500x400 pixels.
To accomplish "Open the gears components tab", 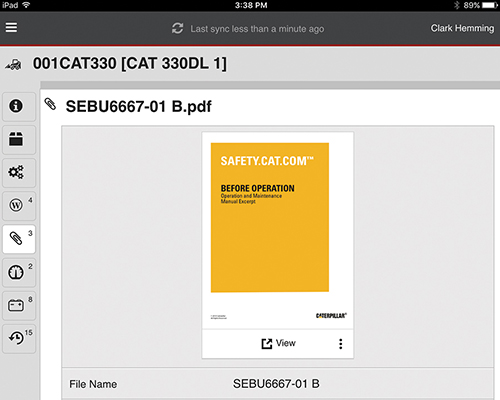I will pyautogui.click(x=19, y=173).
